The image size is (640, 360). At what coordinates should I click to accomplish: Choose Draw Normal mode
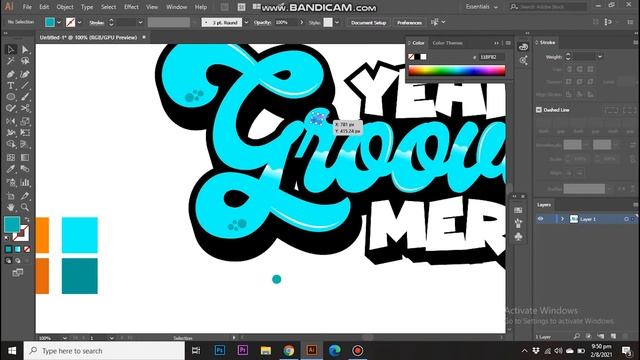tap(9, 260)
